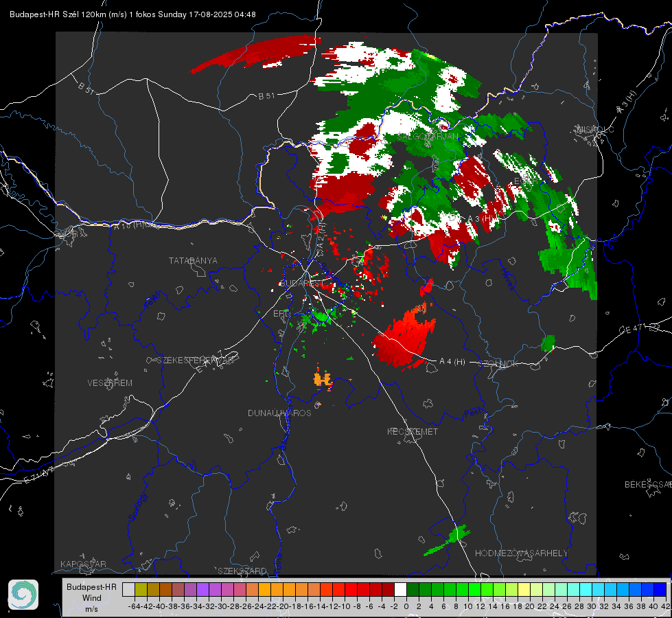The width and height of the screenshot is (672, 618).
Task: Click the KECSKEMÉT city label
Action: [413, 432]
